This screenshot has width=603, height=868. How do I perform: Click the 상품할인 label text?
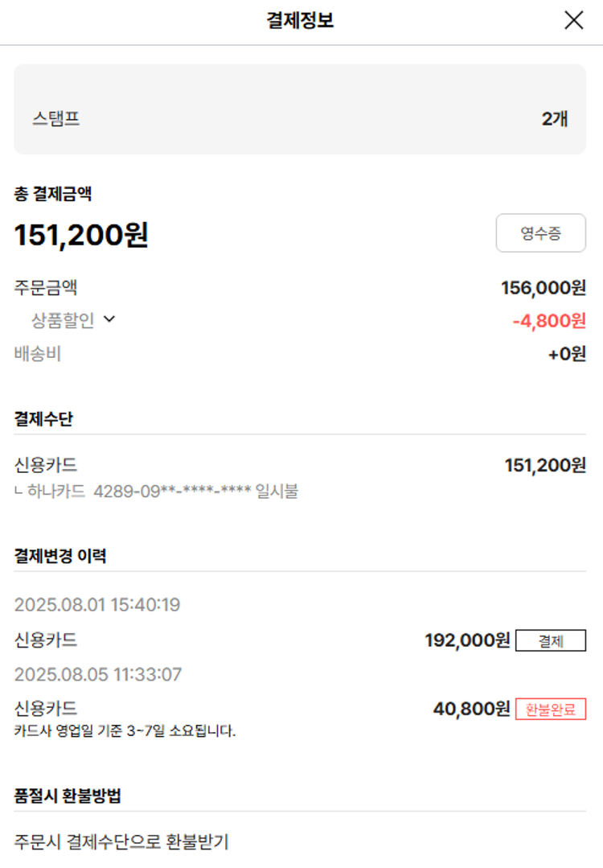coord(63,321)
